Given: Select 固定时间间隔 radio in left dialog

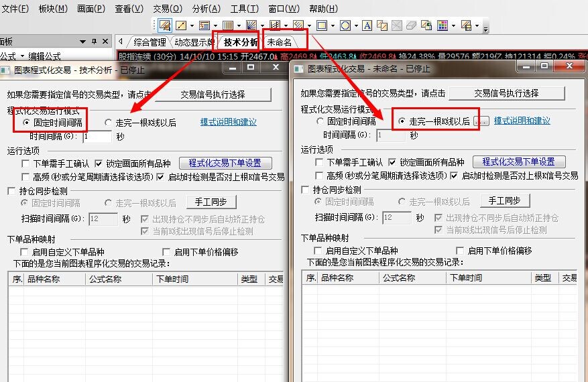Looking at the screenshot, I should [x=26, y=123].
